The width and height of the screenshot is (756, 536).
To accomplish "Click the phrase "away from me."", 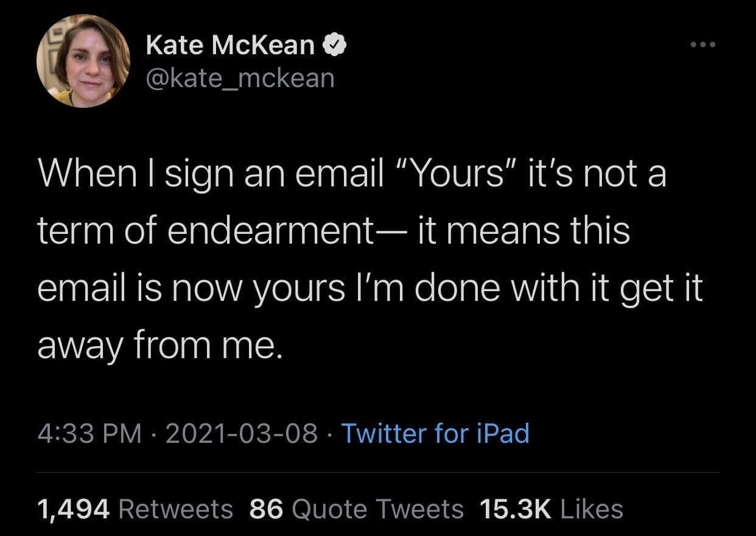I will (x=160, y=345).
